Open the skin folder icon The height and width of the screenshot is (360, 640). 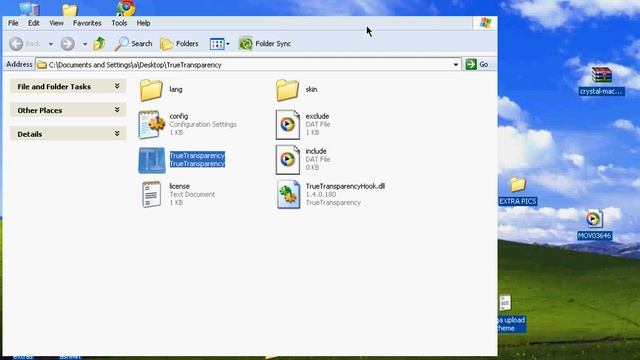pos(287,90)
